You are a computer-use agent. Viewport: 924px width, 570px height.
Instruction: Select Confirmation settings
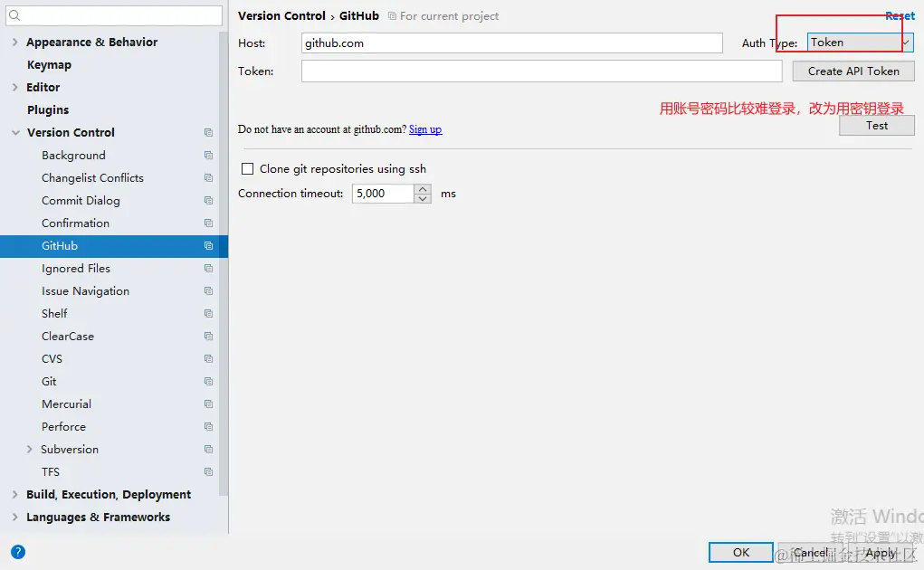(75, 223)
